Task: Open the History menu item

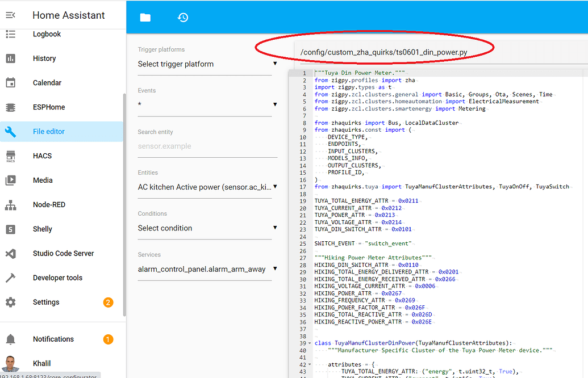Action: (x=44, y=58)
